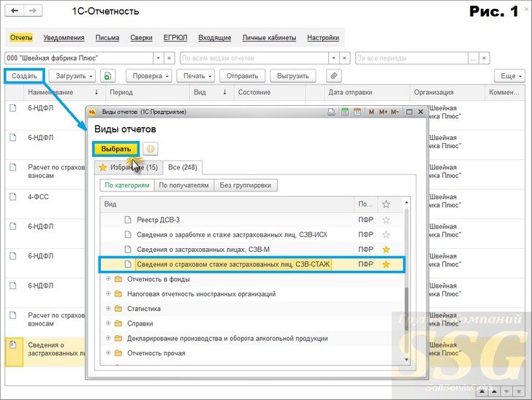Select the СЗВ-ИСХ report row
The height and width of the screenshot is (400, 532).
tap(251, 234)
